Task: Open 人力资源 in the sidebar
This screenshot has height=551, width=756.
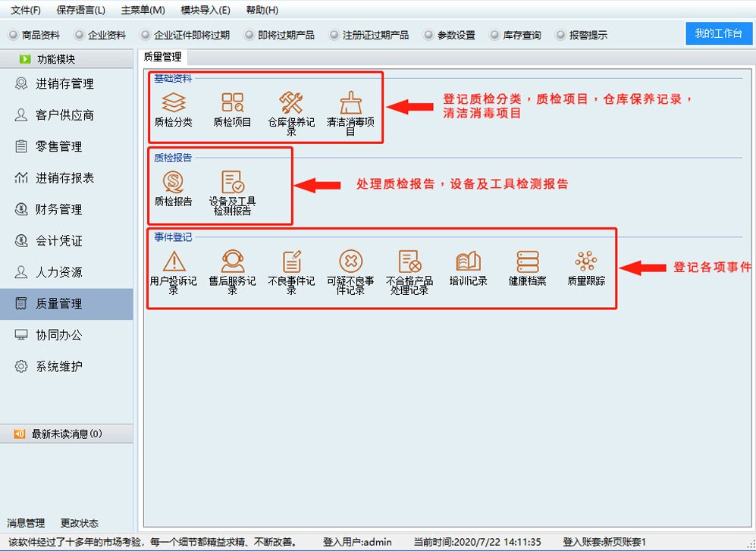Action: (x=67, y=272)
